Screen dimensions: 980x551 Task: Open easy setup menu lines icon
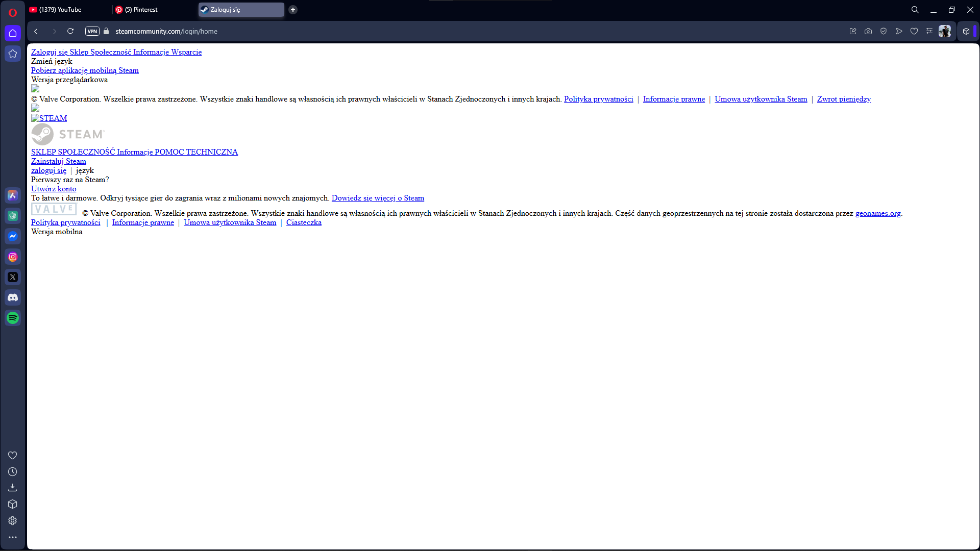coord(929,31)
